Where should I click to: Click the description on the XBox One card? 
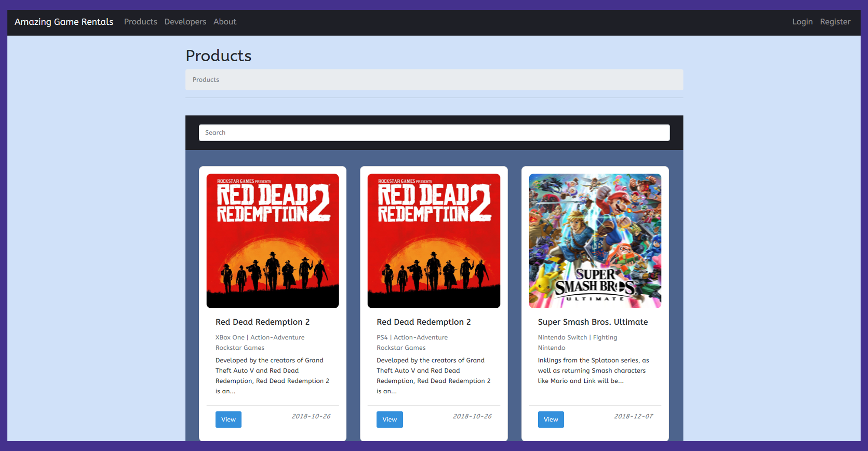click(272, 376)
